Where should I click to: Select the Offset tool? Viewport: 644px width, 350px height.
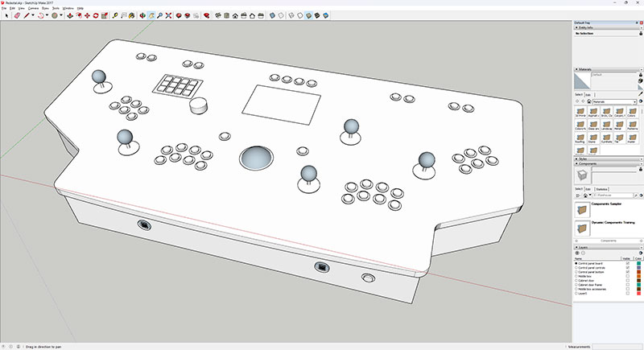[78, 15]
